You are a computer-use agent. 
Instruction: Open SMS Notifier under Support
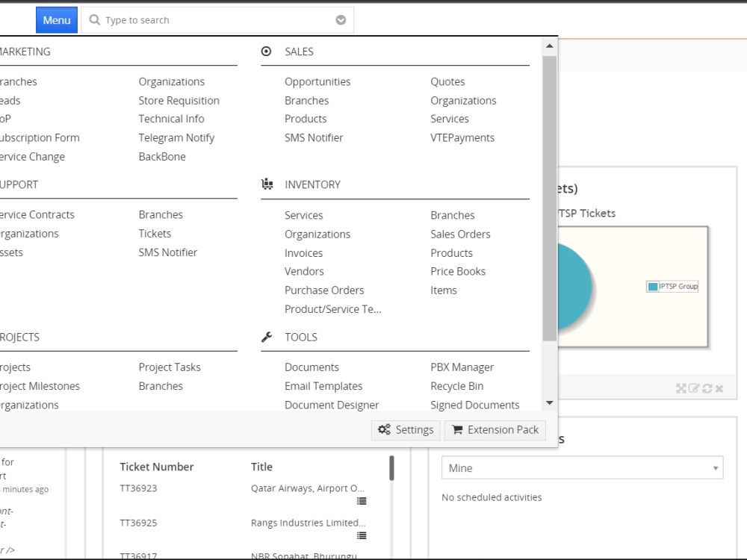point(167,252)
